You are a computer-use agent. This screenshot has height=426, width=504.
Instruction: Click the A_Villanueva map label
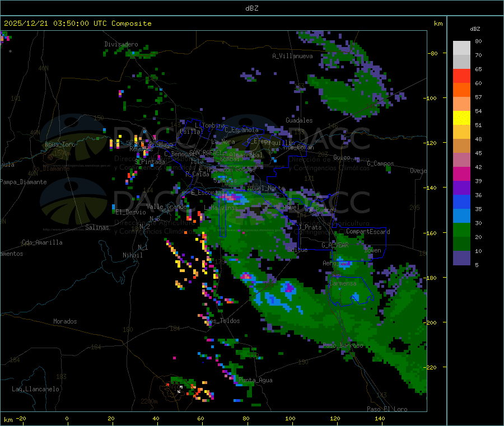[292, 56]
